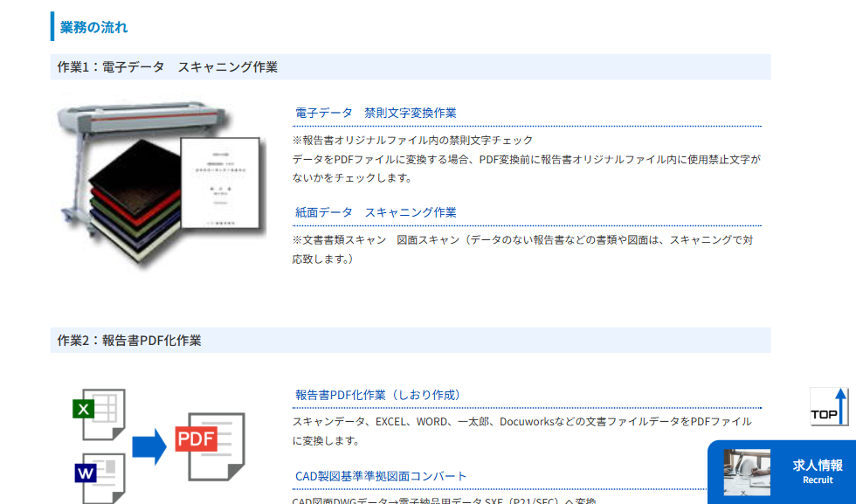Click the TOP scroll-up arrow icon
The height and width of the screenshot is (504, 856).
(829, 406)
